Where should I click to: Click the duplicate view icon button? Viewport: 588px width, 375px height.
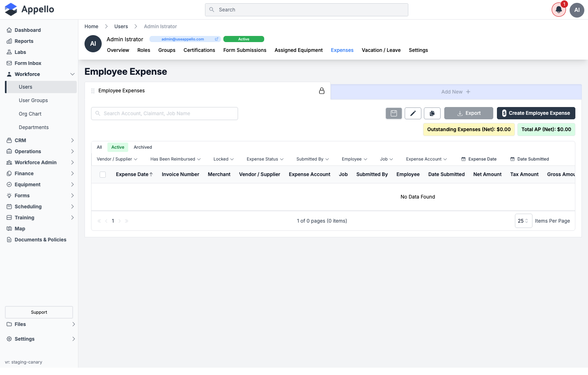pyautogui.click(x=432, y=113)
